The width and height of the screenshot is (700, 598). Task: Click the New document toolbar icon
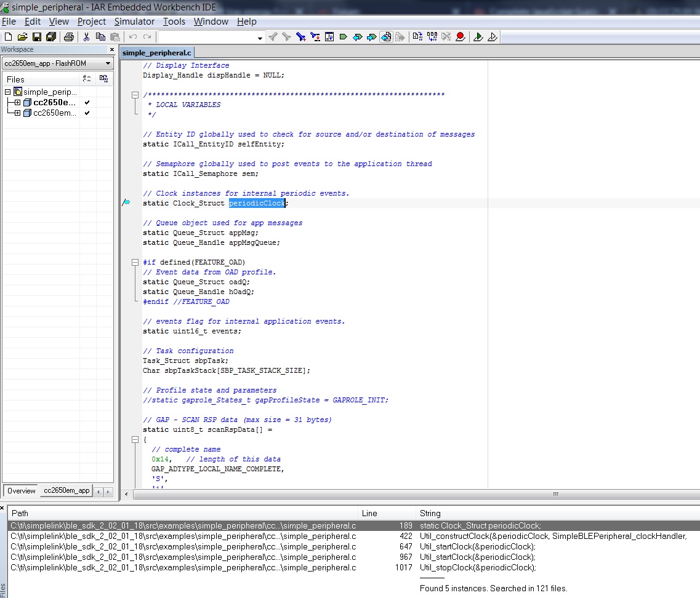point(8,37)
